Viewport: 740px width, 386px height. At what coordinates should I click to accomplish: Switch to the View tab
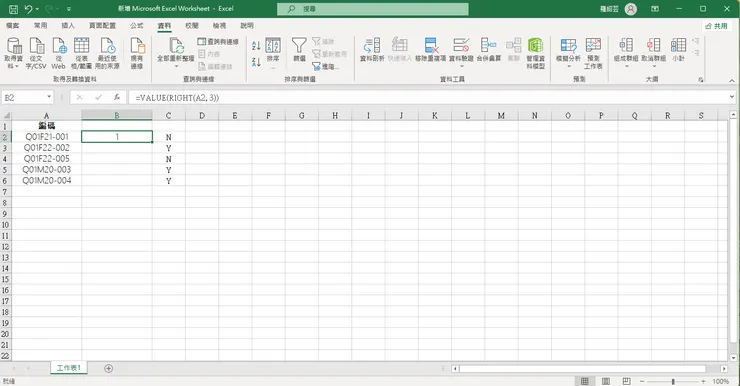click(x=219, y=25)
